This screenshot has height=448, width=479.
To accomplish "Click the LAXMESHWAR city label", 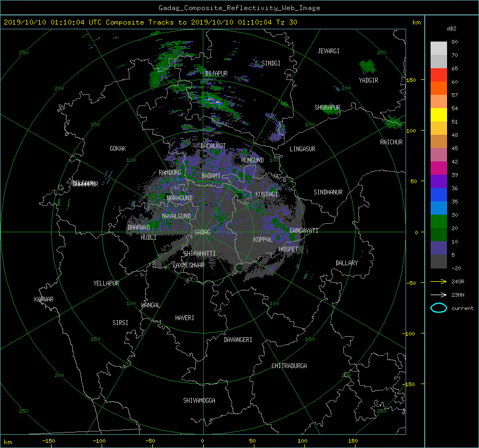I will tap(188, 265).
